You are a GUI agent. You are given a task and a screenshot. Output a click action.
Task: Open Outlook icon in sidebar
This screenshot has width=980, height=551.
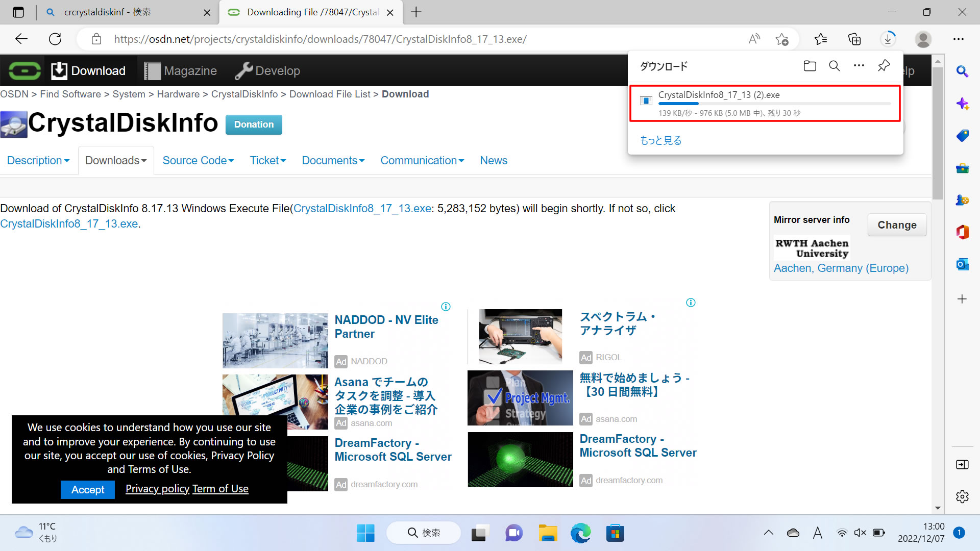pyautogui.click(x=962, y=264)
